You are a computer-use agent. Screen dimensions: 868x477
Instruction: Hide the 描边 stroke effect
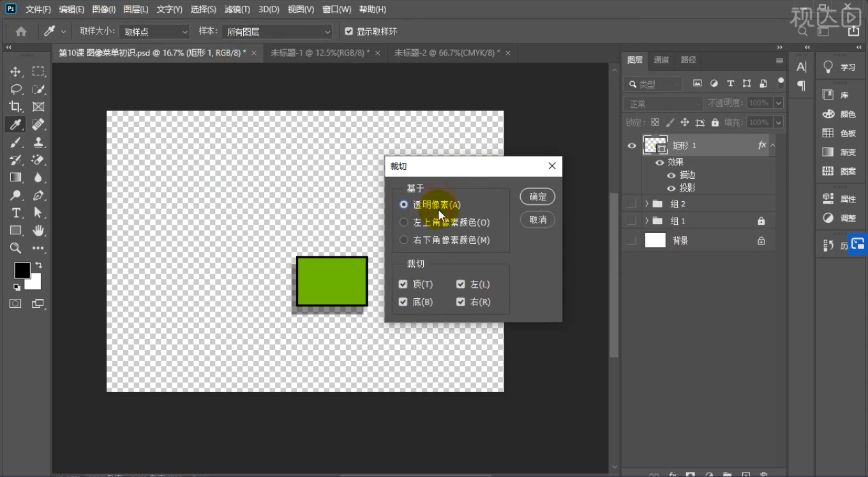point(671,175)
